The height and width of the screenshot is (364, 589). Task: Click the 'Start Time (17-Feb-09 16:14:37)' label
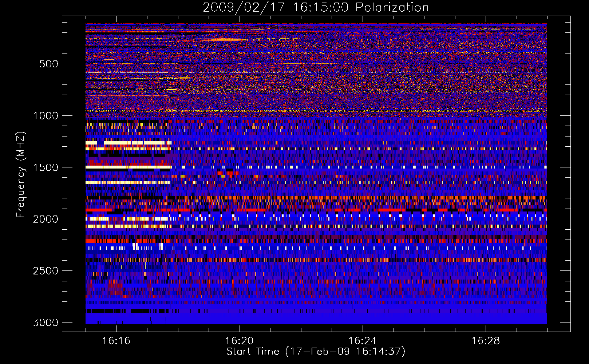pos(316,352)
